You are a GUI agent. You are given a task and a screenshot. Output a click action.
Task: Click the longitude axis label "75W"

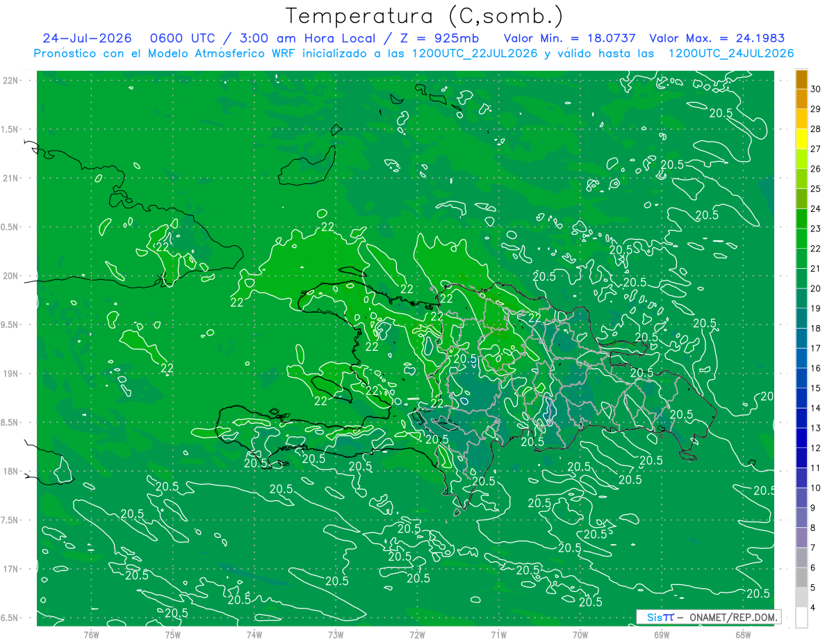coord(172,634)
